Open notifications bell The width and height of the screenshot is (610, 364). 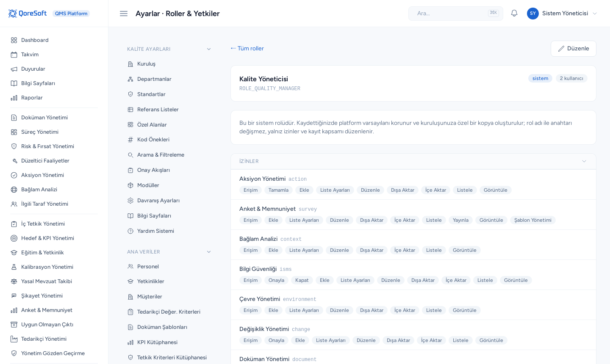coord(514,14)
